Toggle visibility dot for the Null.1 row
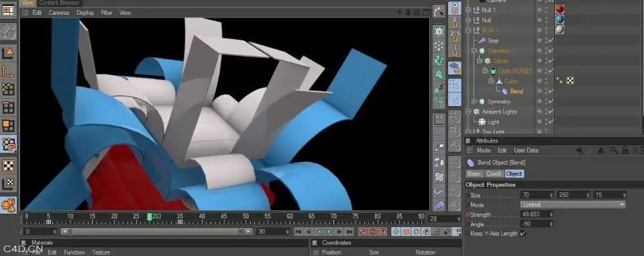 539,10
